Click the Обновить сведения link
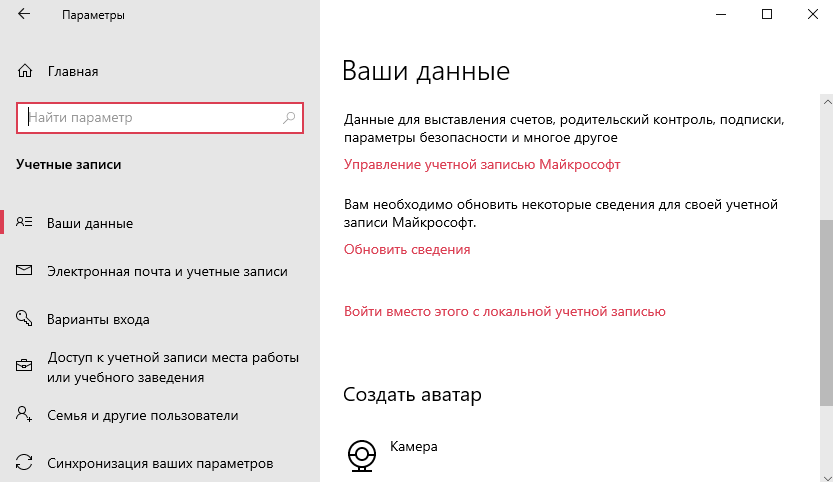This screenshot has height=482, width=833. (x=407, y=249)
